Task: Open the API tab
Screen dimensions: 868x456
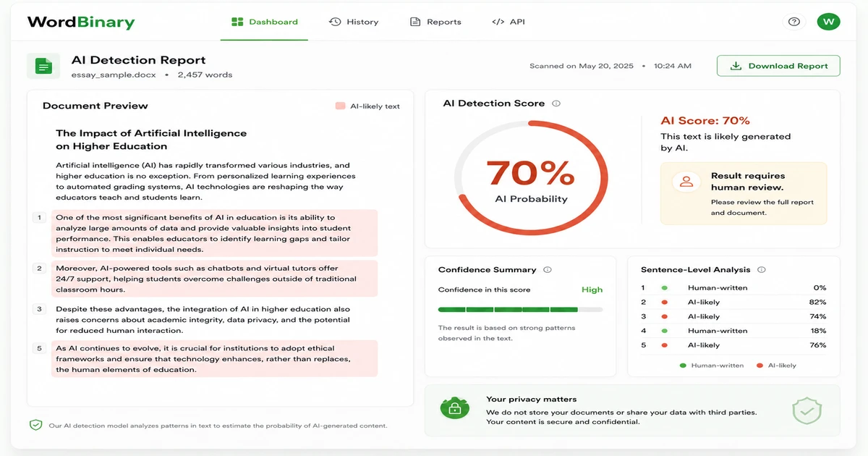Action: [x=509, y=22]
